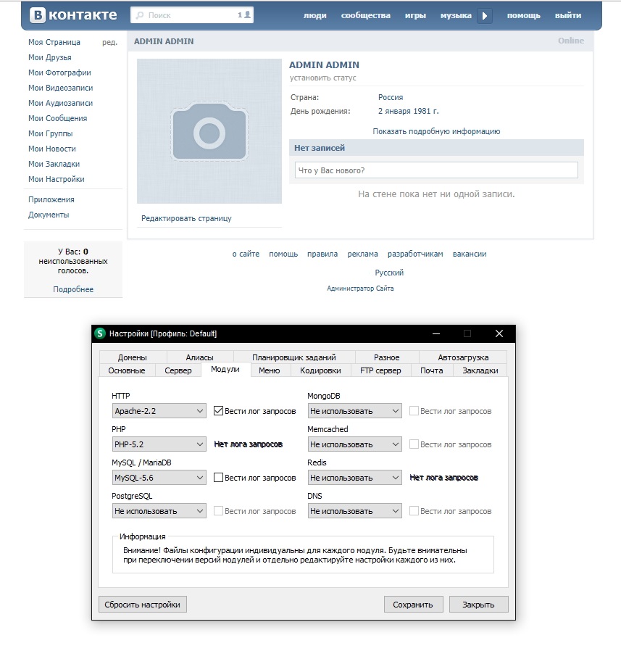Open Мои Фотографии in sidebar

pos(59,72)
